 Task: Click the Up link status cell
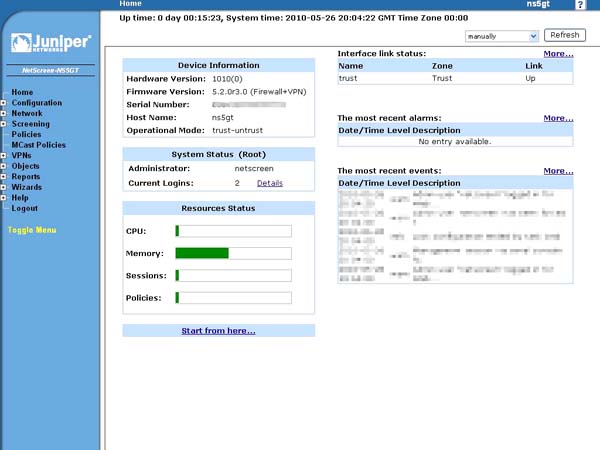click(530, 78)
